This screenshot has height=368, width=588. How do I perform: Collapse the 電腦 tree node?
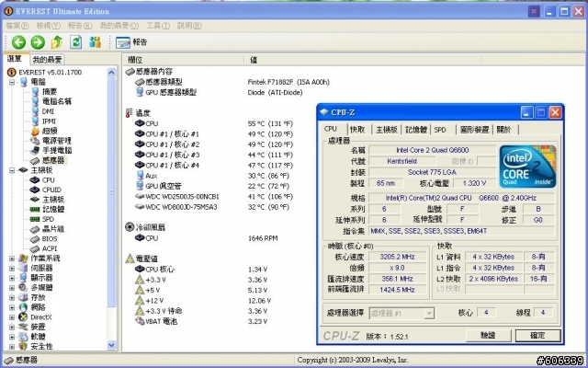[12, 82]
